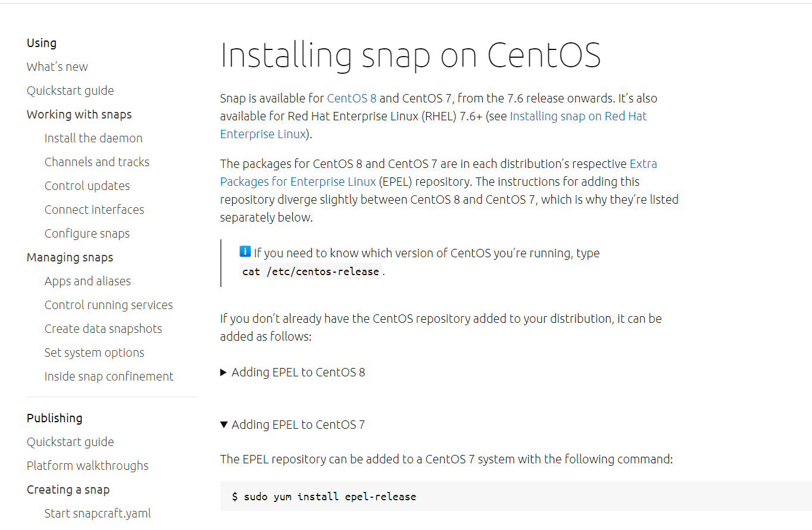Image resolution: width=812 pixels, height=530 pixels.
Task: Select Apps and aliases
Action: (88, 280)
